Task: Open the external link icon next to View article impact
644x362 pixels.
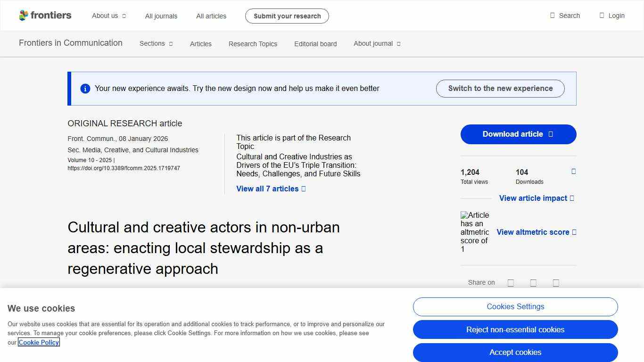Action: click(x=571, y=198)
